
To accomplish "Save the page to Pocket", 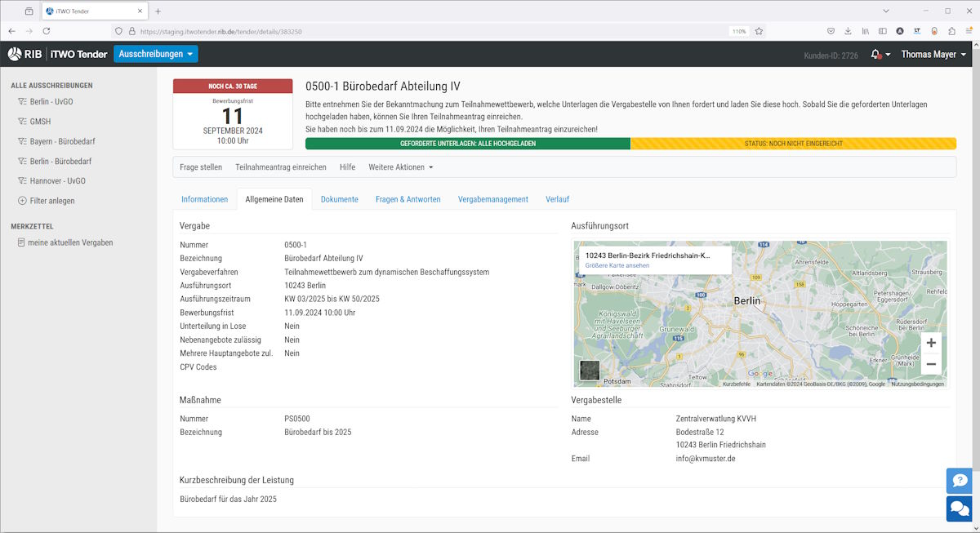I will tap(831, 31).
